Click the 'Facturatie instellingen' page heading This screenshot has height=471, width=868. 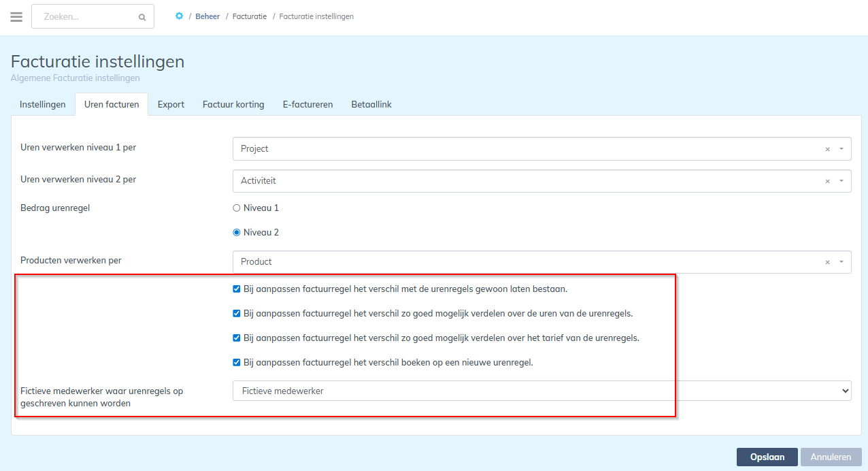coord(97,61)
